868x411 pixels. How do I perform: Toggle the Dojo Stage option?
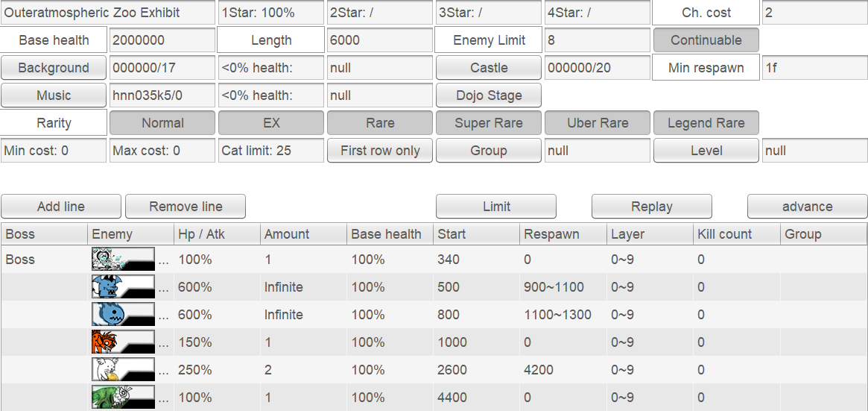[488, 95]
